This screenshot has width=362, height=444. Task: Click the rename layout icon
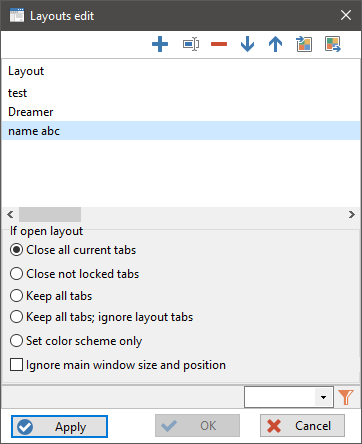point(191,44)
